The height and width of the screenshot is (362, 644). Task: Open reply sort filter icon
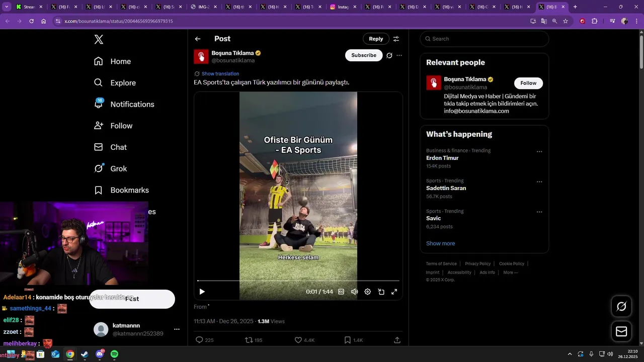[x=396, y=39]
